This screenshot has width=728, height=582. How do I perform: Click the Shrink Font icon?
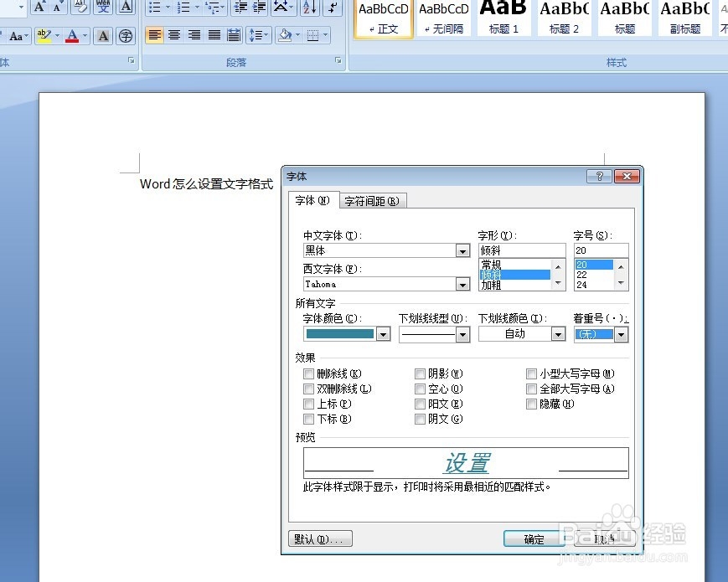[58, 7]
